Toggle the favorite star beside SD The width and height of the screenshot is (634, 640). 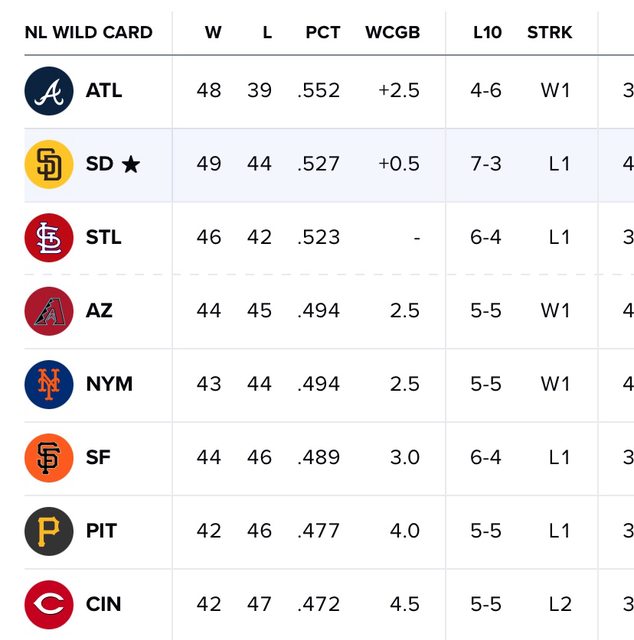point(131,164)
